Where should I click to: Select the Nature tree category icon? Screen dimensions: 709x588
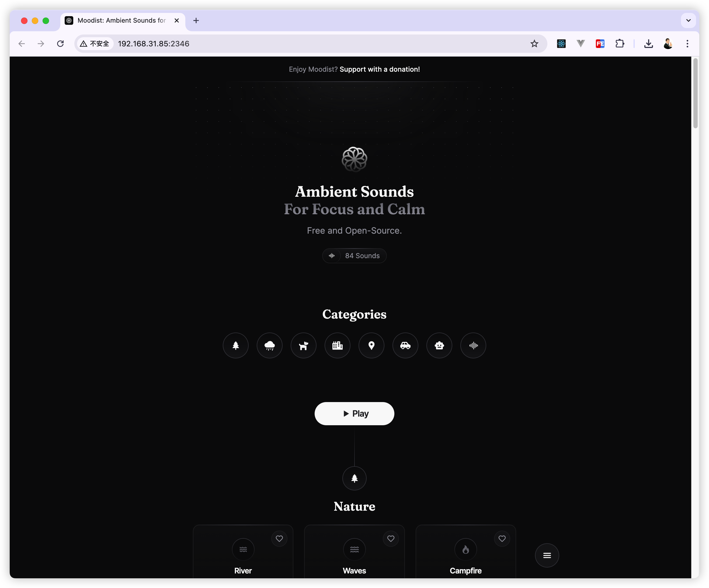(x=236, y=345)
